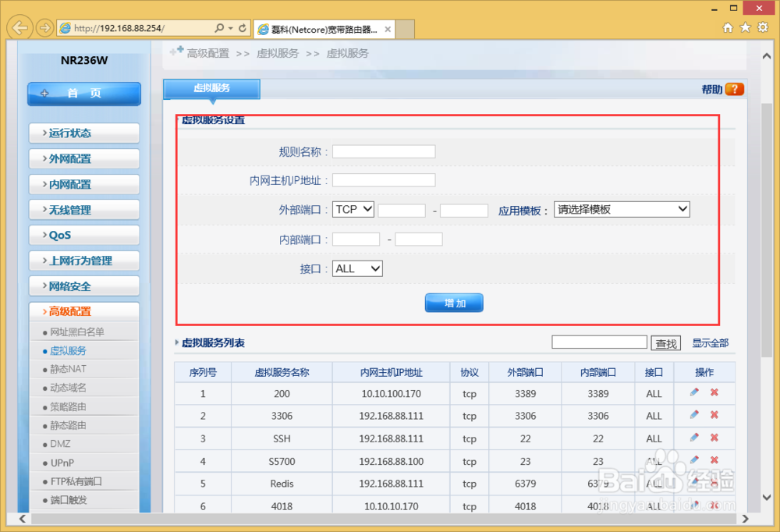This screenshot has height=532, width=780.
Task: Edit rule 200 with pencil icon
Action: (694, 392)
